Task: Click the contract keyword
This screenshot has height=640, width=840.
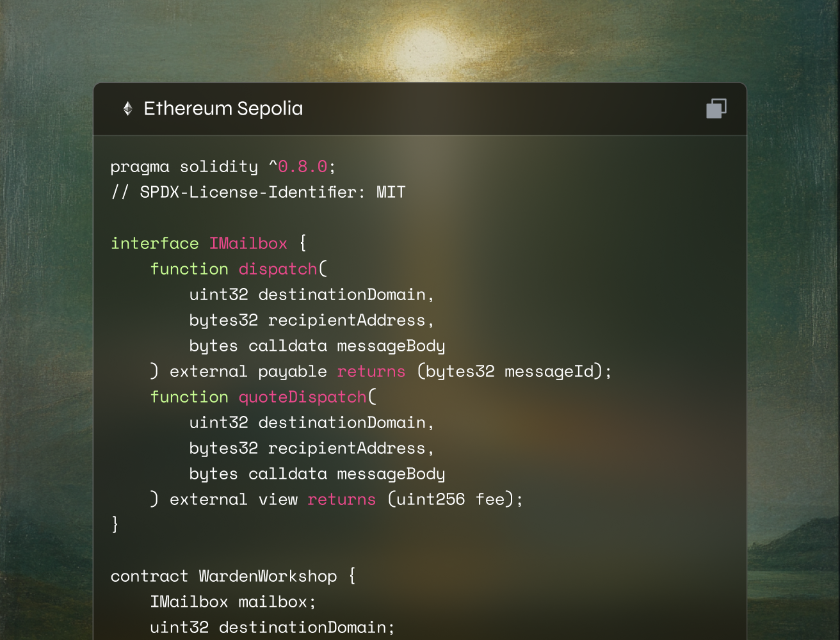Action: [149, 576]
